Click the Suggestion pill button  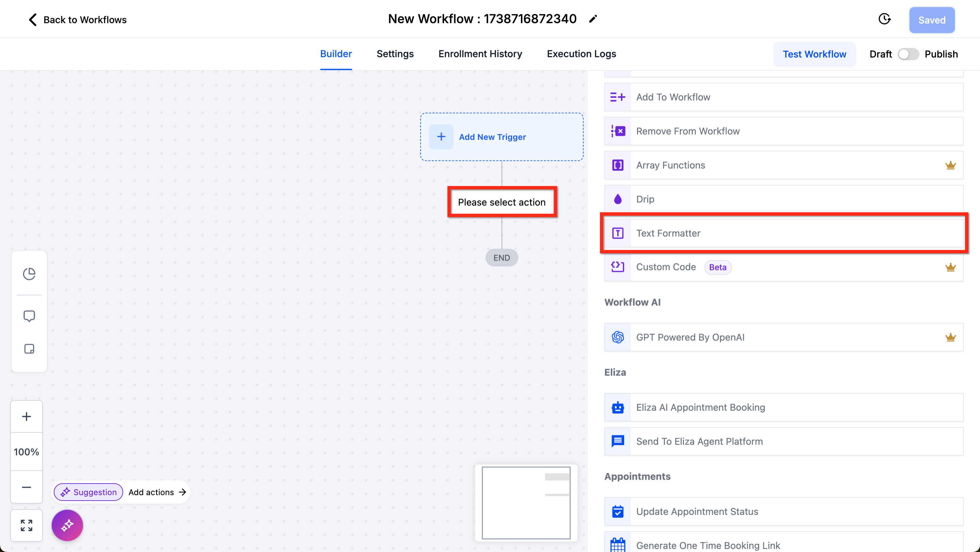coord(88,492)
